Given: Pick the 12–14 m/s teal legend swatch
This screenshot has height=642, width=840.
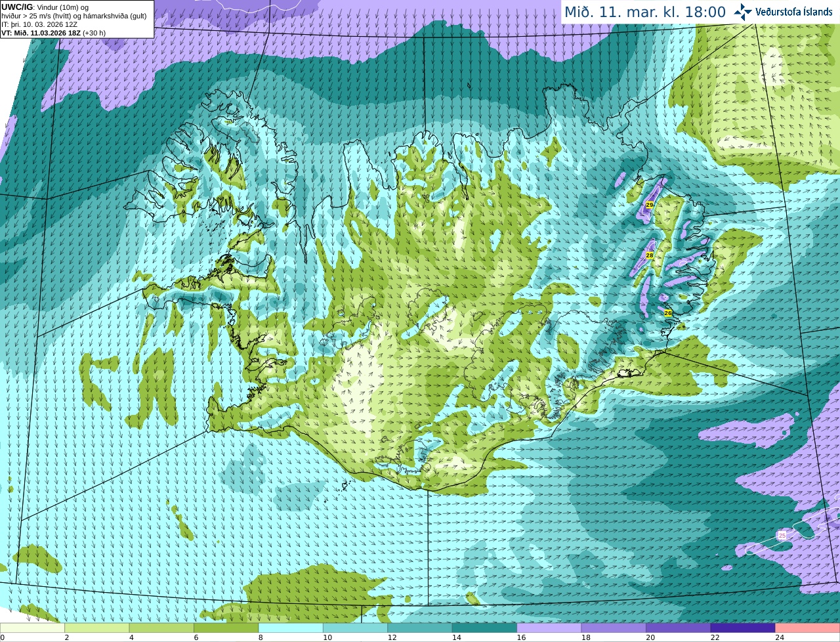Looking at the screenshot, I should tap(420, 628).
